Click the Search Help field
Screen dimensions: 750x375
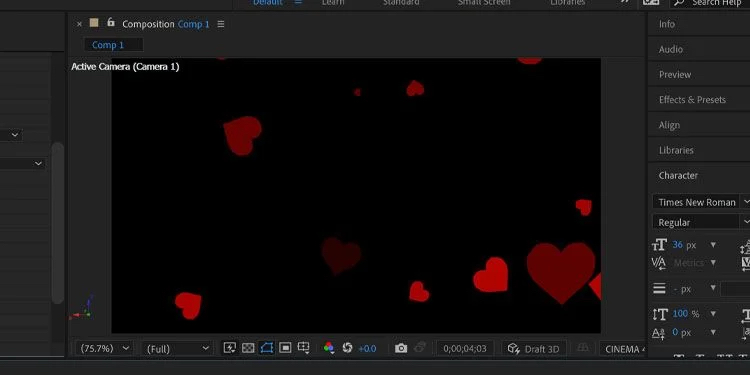(710, 2)
